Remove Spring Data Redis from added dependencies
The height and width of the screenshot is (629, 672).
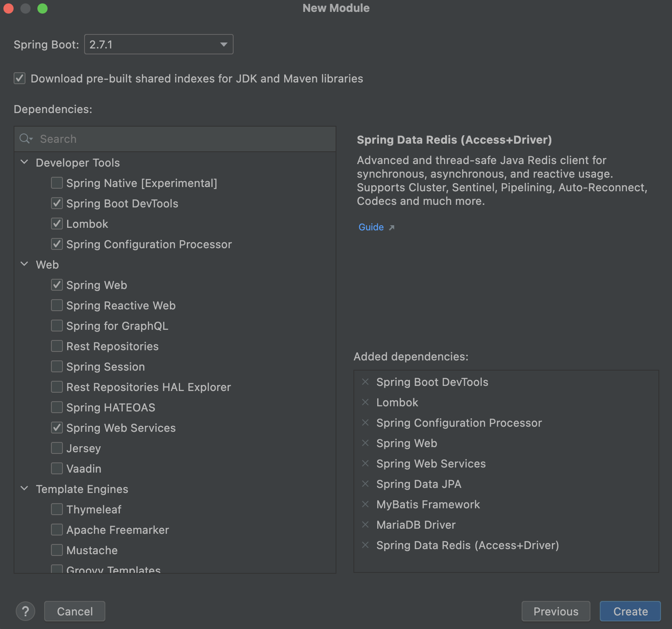click(x=365, y=545)
